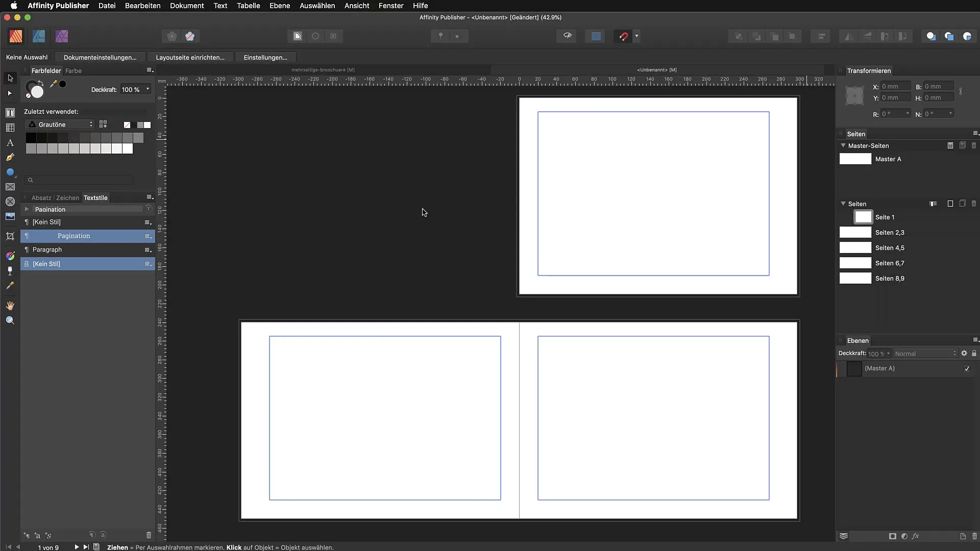Screen dimensions: 980x551
Task: Switch to the Publisher persona icon
Action: coord(16,36)
